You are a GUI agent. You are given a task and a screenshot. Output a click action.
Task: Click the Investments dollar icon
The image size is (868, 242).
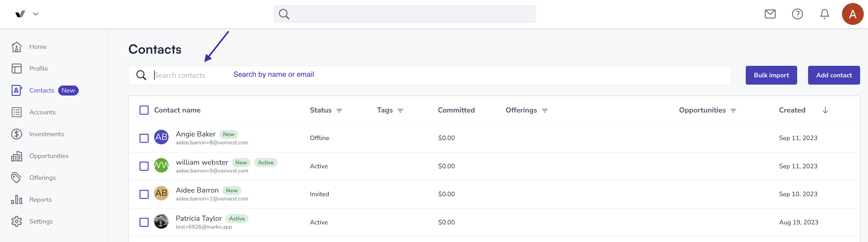(x=17, y=134)
